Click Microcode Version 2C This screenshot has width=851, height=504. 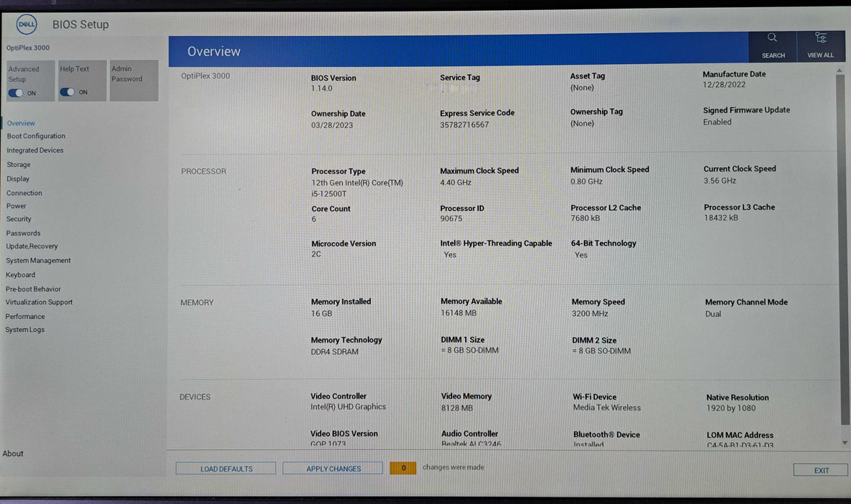point(316,254)
